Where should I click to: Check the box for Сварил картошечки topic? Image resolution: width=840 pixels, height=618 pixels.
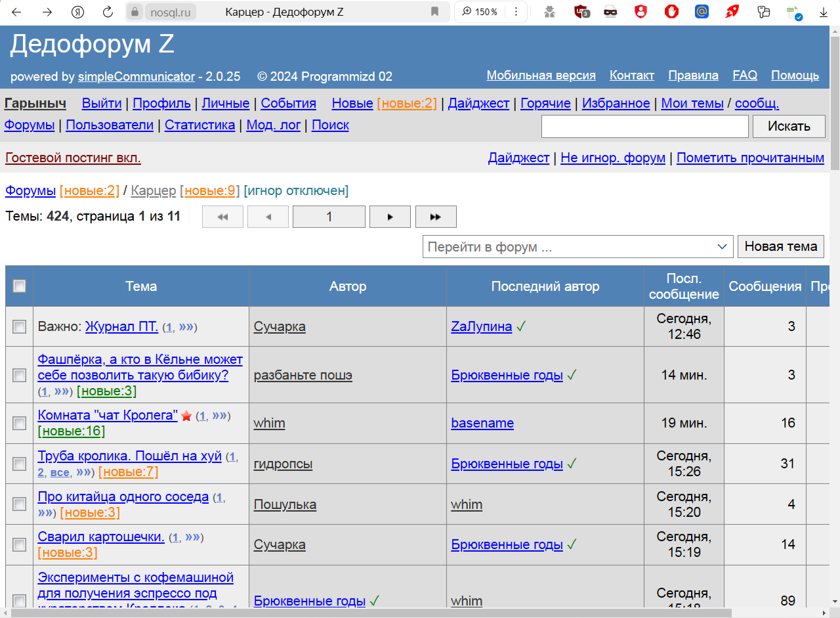coord(20,544)
